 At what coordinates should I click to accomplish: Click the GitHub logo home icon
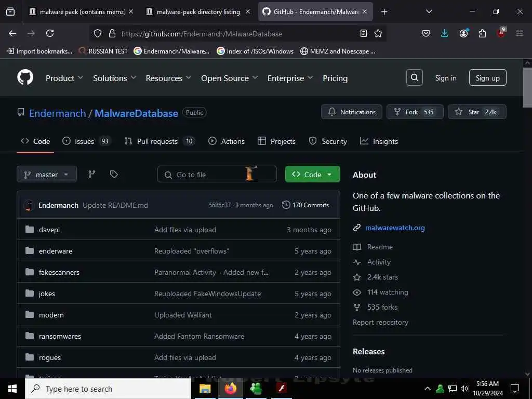[x=25, y=78]
